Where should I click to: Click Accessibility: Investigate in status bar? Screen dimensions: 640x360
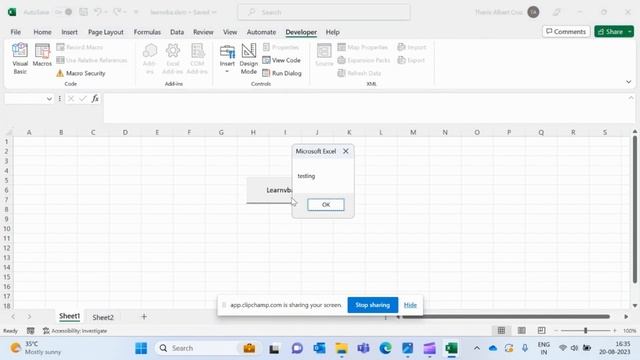(75, 331)
